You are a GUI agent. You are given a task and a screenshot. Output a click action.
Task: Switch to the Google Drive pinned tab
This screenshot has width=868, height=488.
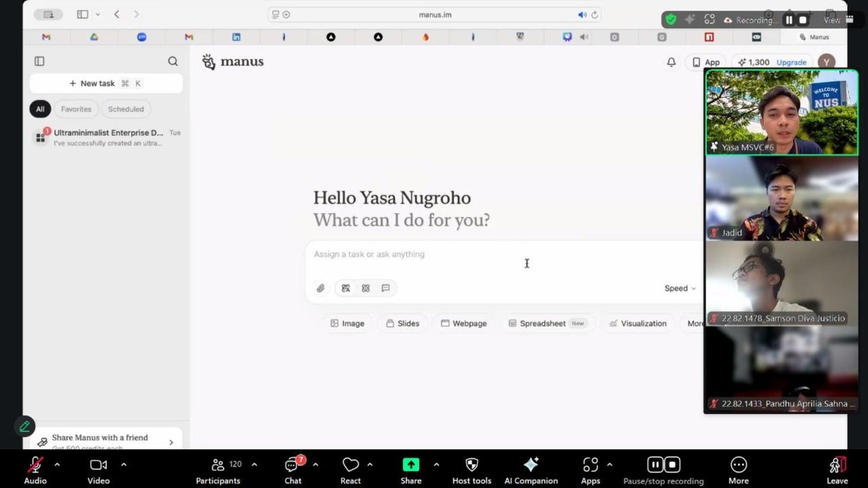point(94,37)
